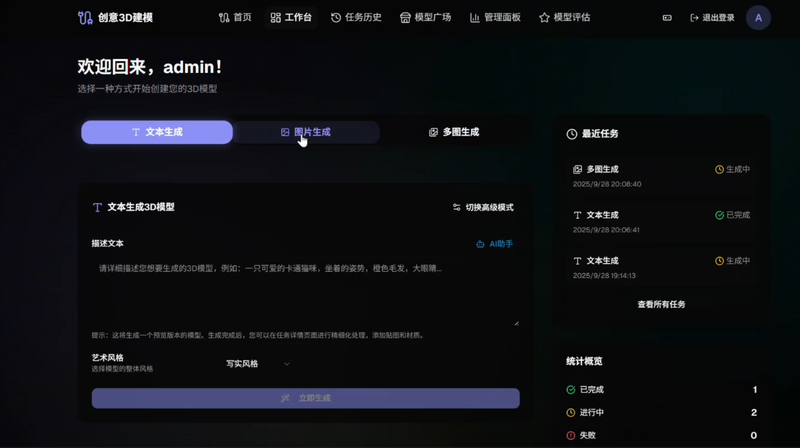The height and width of the screenshot is (448, 800).
Task: Click the T icon in the 文本生成 tab
Action: pos(136,132)
